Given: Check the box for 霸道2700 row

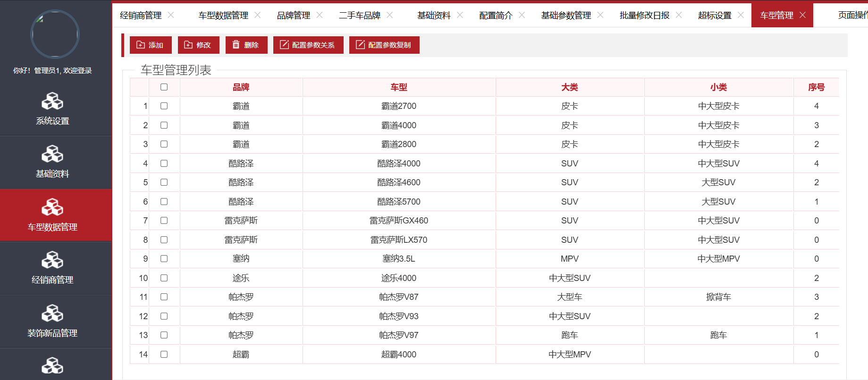Looking at the screenshot, I should [164, 106].
